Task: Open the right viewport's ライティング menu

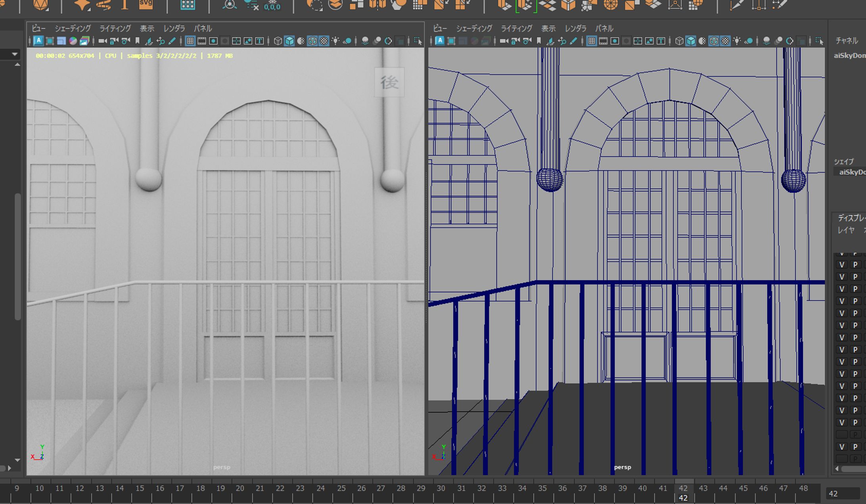Action: coord(516,29)
